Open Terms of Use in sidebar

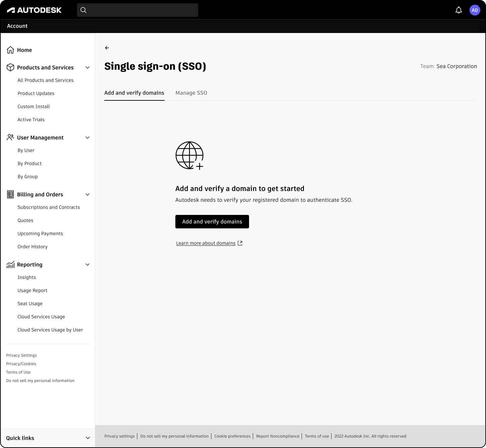pos(18,372)
